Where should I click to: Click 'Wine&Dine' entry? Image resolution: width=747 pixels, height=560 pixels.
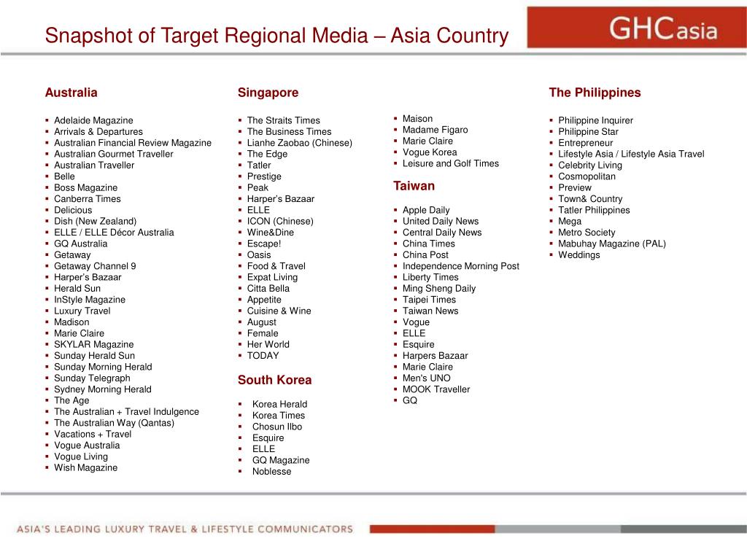(270, 233)
